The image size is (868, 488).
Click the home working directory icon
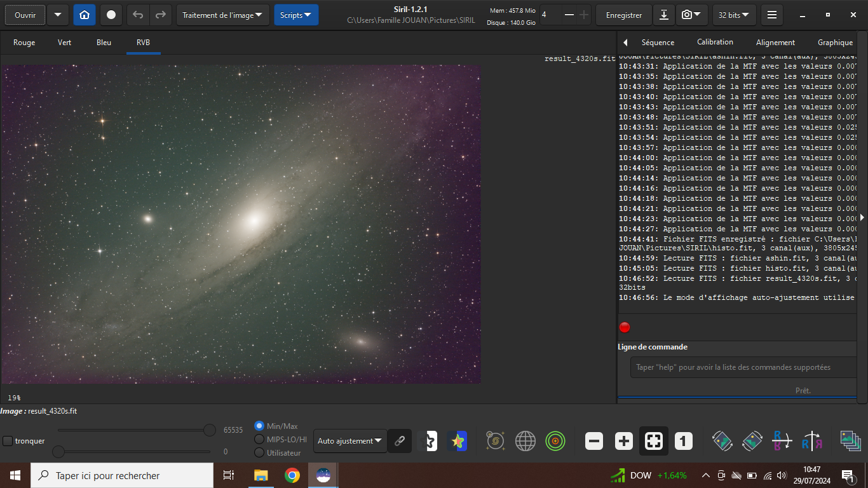(85, 15)
